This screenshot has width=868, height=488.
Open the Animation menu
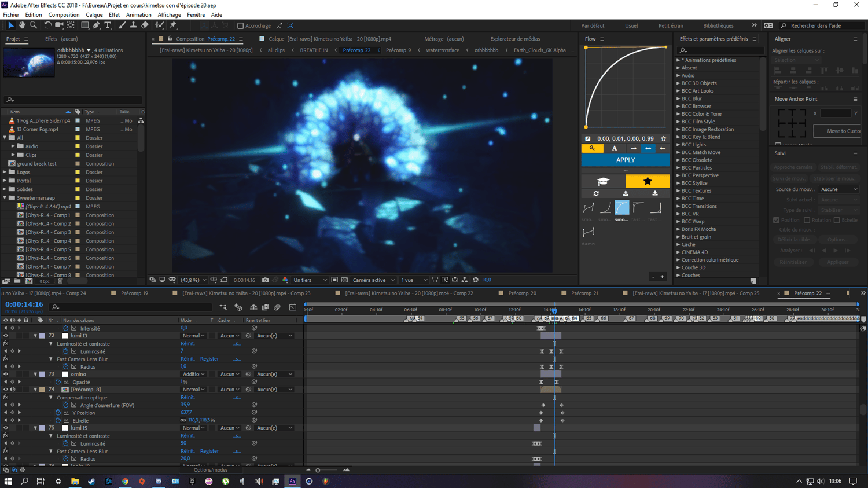(x=138, y=15)
